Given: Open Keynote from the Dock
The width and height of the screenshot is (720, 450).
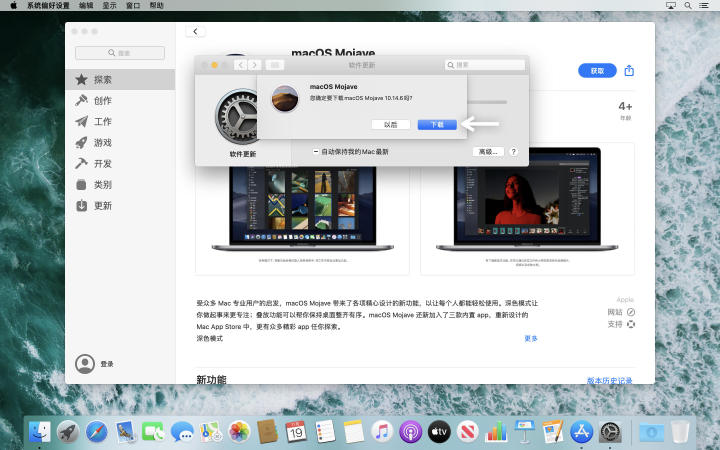Looking at the screenshot, I should [525, 432].
